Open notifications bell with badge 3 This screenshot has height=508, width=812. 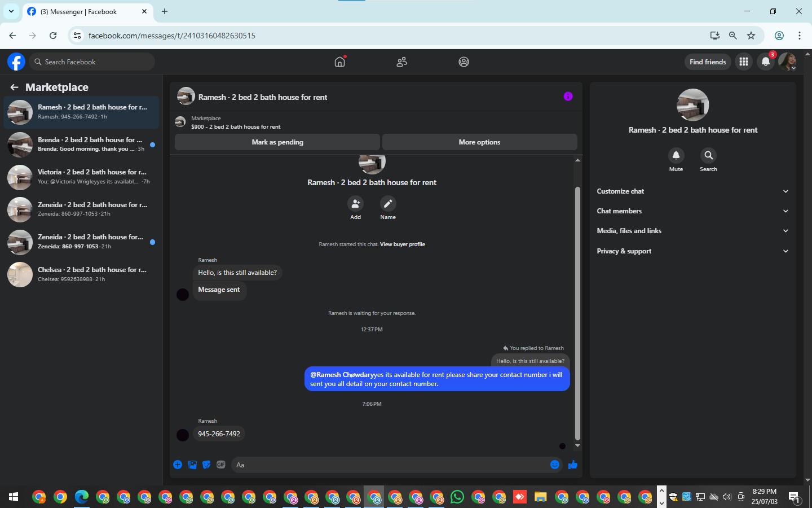point(765,62)
